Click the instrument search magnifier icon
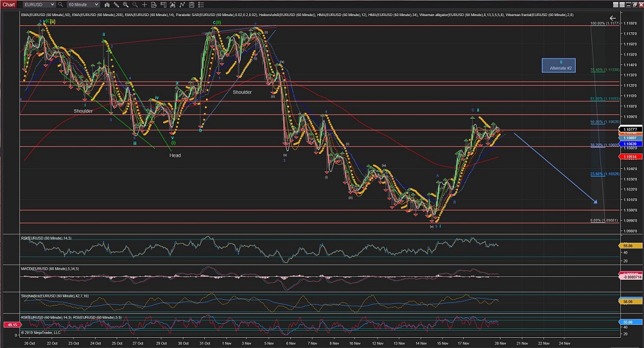Screen dimensions: 644x348 coord(60,5)
